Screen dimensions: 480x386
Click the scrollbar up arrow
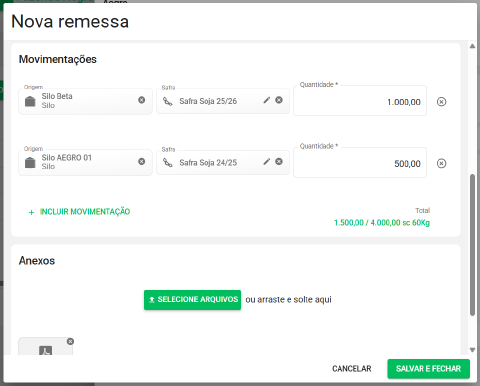click(472, 46)
